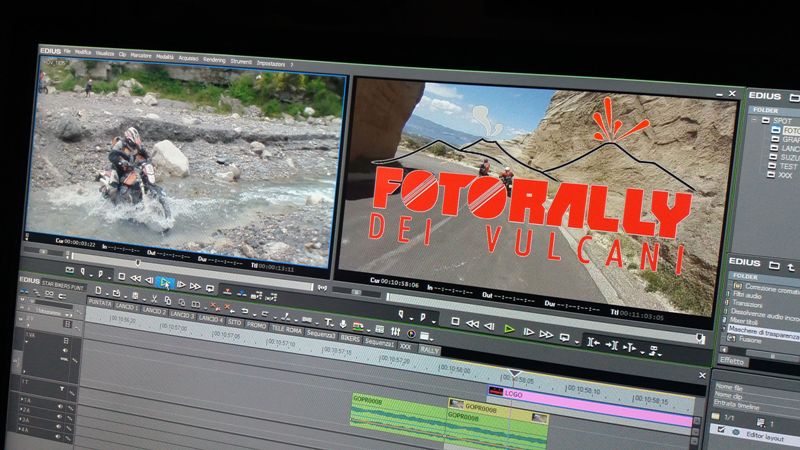Click Next Frame in the recorder monitor
Image resolution: width=800 pixels, height=450 pixels.
click(x=529, y=332)
